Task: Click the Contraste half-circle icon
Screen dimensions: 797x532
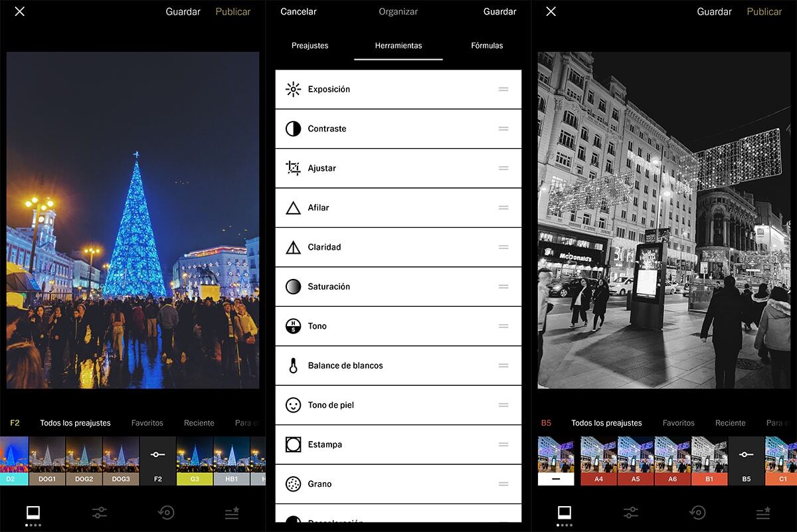Action: click(293, 129)
